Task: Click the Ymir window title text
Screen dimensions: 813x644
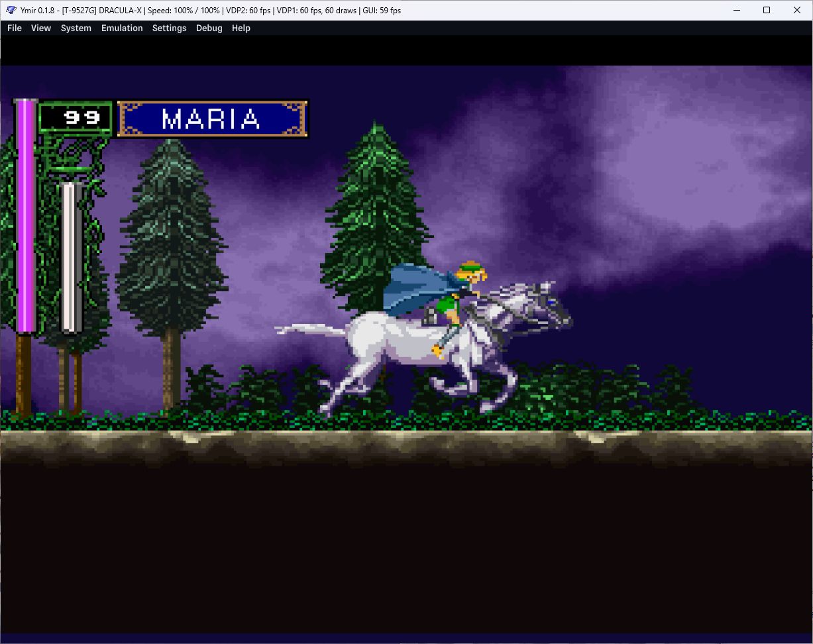Action: (x=211, y=10)
